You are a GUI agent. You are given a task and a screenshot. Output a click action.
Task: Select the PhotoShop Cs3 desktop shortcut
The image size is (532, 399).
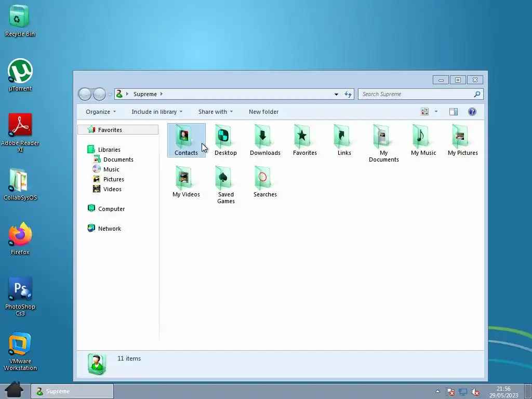pos(20,296)
